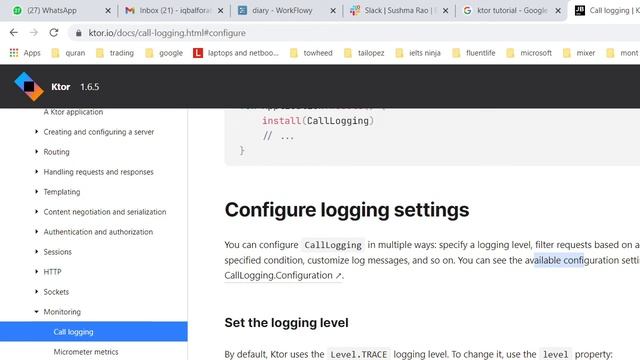Click the level property inline code
Viewport: 640px width, 360px height.
tap(556, 354)
